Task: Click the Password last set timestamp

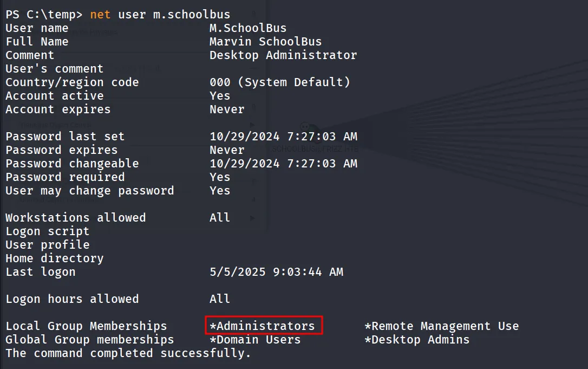Action: (283, 136)
